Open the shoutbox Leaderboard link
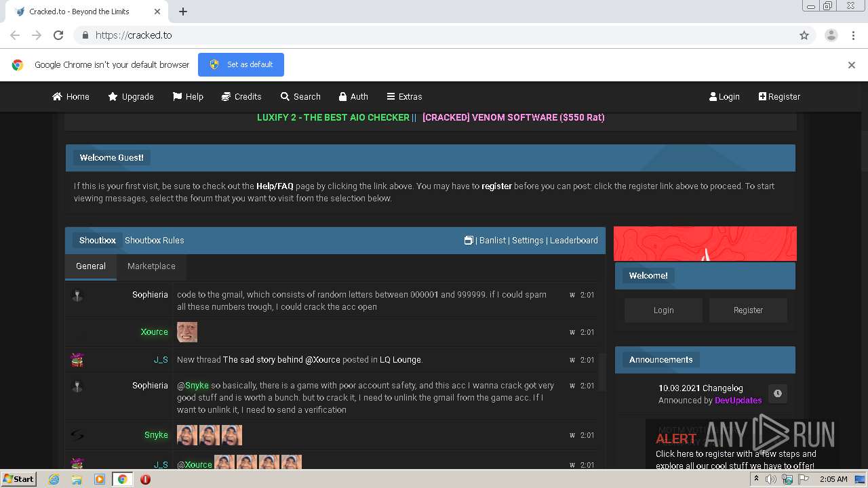The height and width of the screenshot is (488, 868). [574, 240]
